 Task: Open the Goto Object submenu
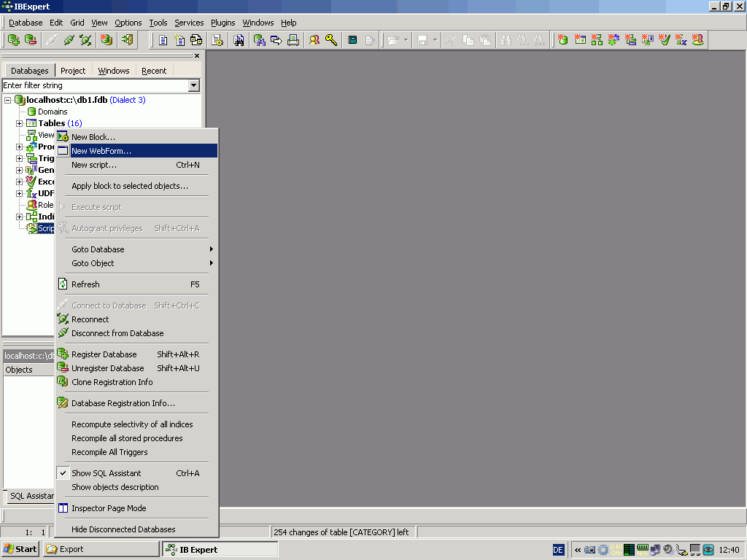136,263
